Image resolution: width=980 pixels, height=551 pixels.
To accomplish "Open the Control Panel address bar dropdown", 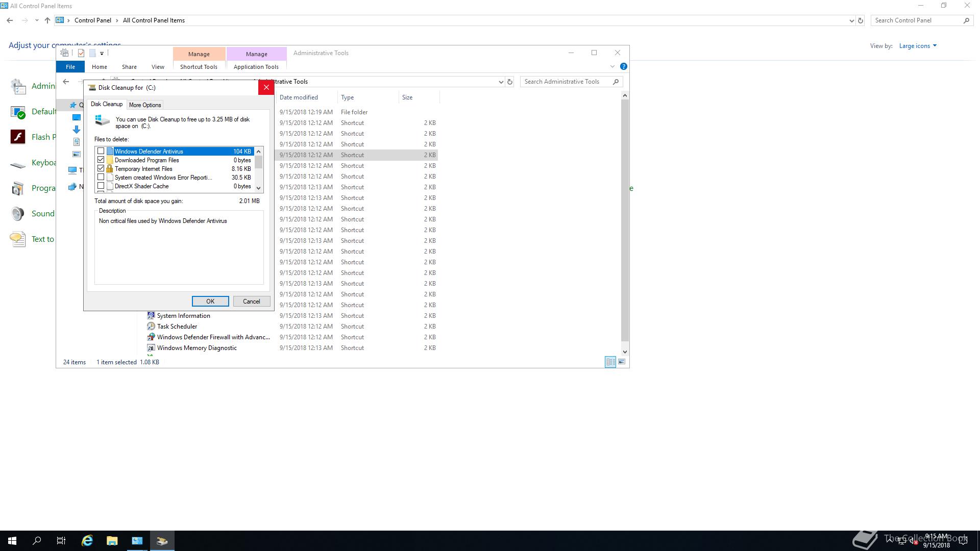I will click(851, 20).
